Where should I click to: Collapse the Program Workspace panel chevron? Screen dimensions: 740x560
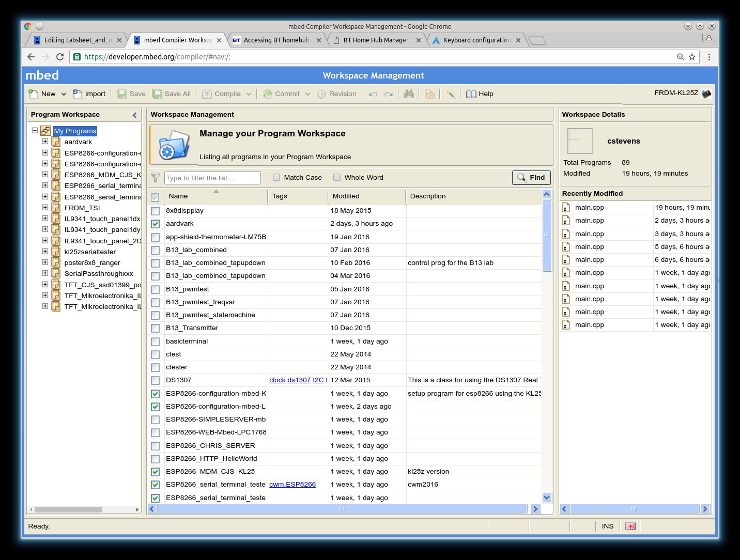(134, 115)
